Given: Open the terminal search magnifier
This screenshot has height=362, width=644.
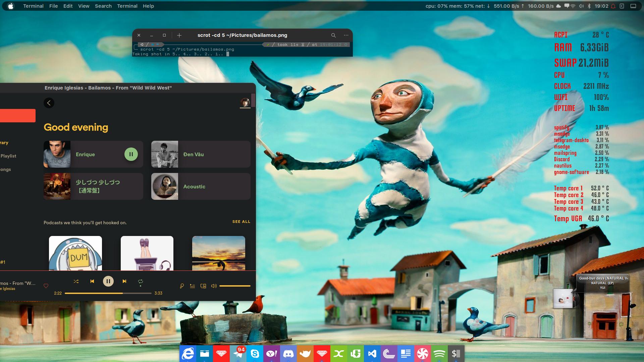Looking at the screenshot, I should 333,35.
